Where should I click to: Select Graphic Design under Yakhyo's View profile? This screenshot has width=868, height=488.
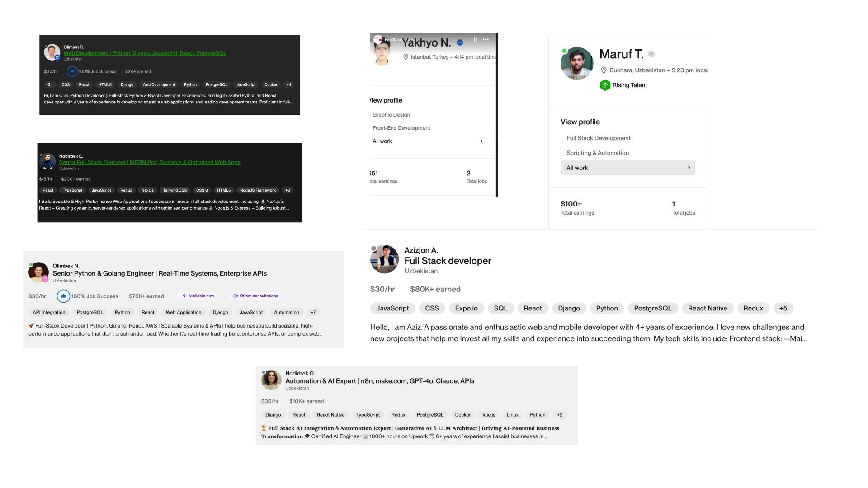[391, 115]
